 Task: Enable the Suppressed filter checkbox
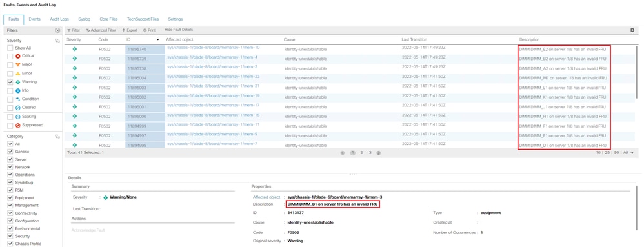click(x=10, y=125)
